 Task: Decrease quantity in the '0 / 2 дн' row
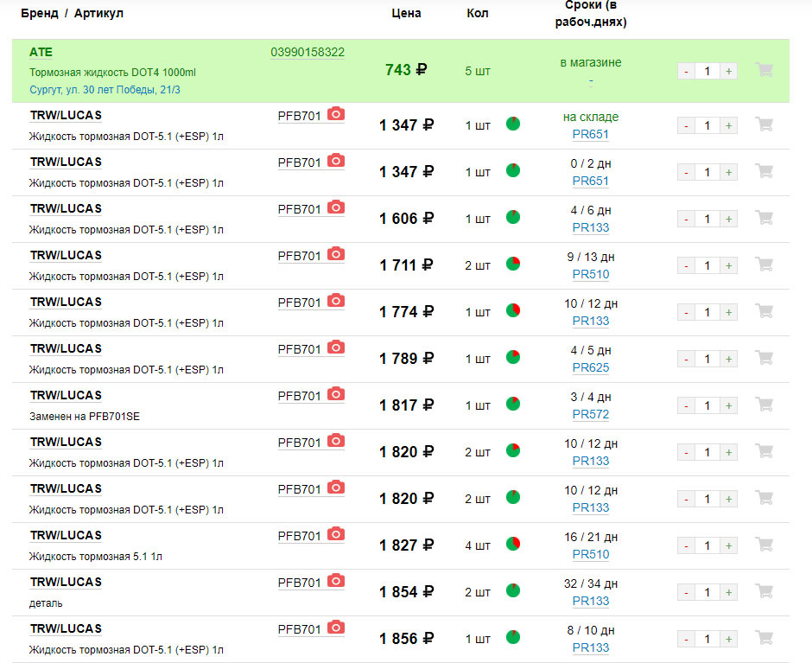686,172
